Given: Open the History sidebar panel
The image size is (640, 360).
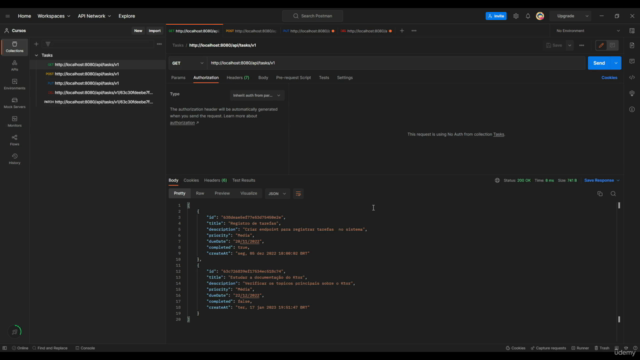Looking at the screenshot, I should (x=14, y=159).
